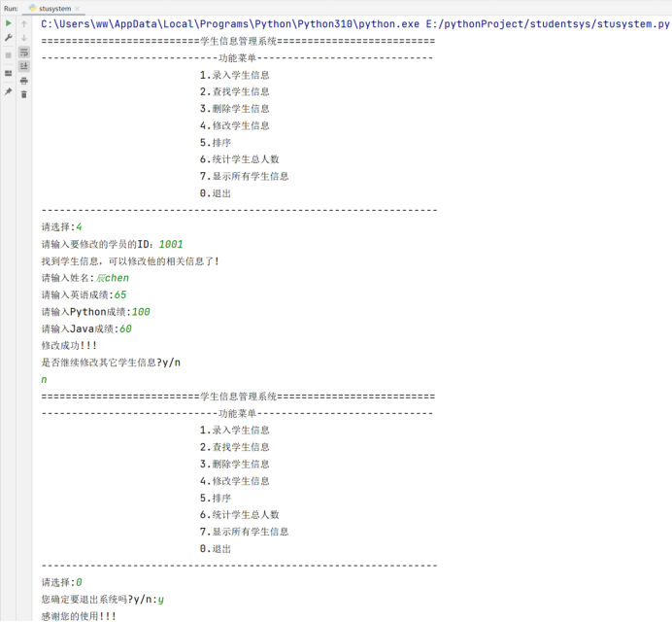
Task: Click "找到学生信息, 可以修改他的相关信息了!" line
Action: pyautogui.click(x=130, y=261)
